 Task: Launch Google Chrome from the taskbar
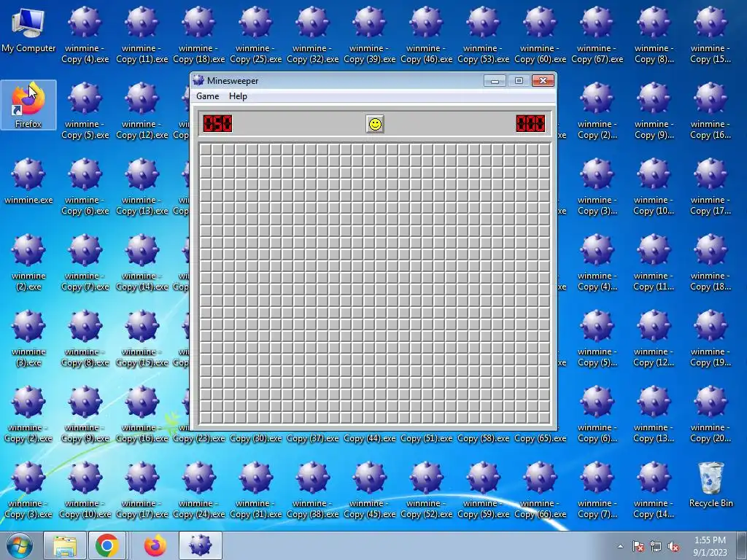coord(107,545)
